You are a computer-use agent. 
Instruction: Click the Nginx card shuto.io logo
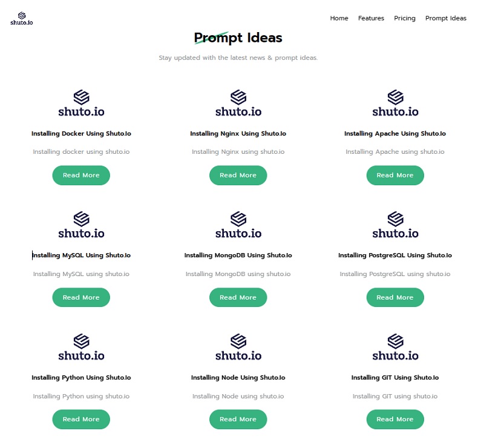click(238, 104)
